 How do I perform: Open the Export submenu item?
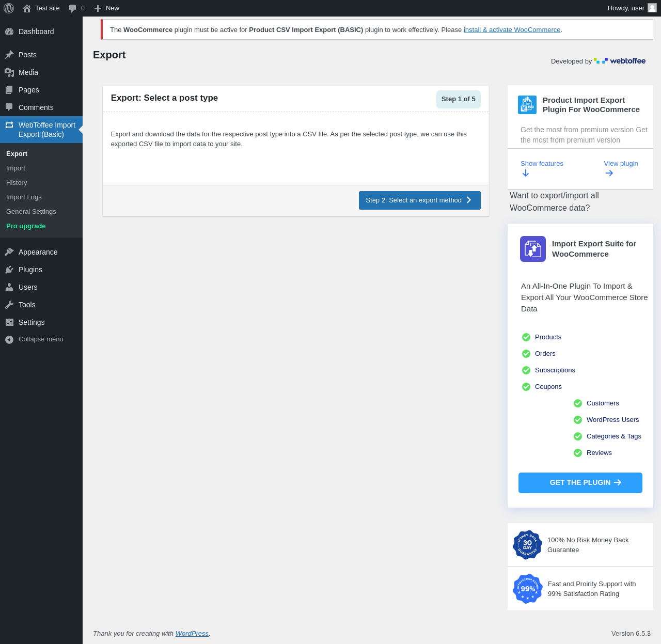[17, 154]
